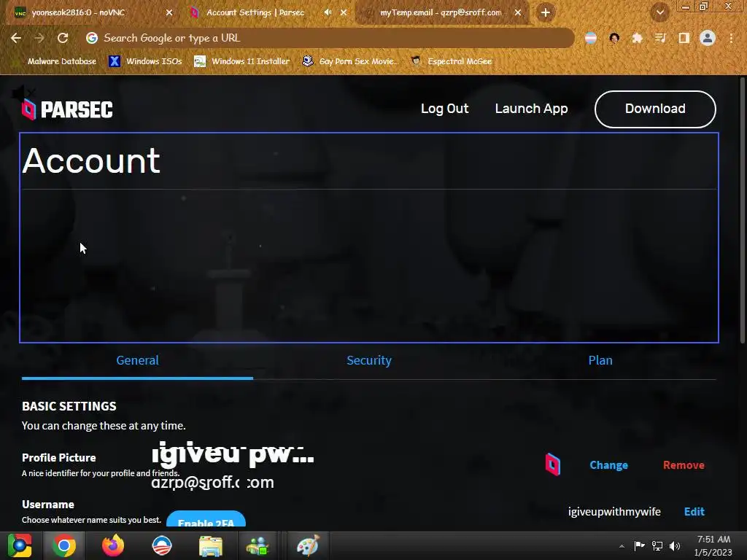Open the two-people icon on the taskbar
The width and height of the screenshot is (747, 560).
click(x=258, y=546)
